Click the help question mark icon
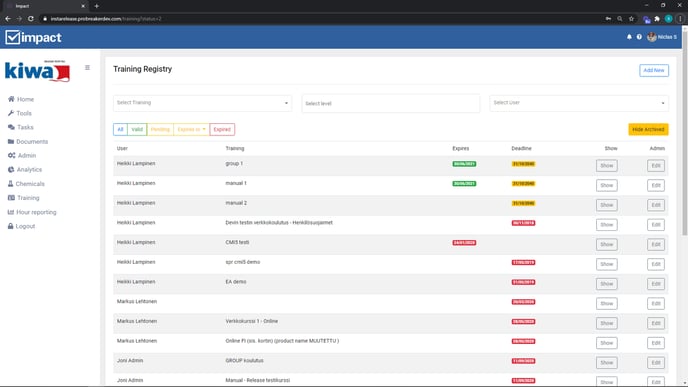Screen dimensions: 688x387 639,37
